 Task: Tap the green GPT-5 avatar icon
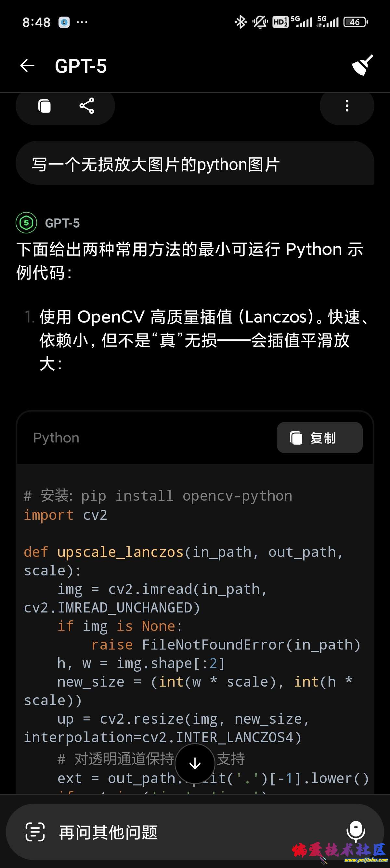point(26,223)
